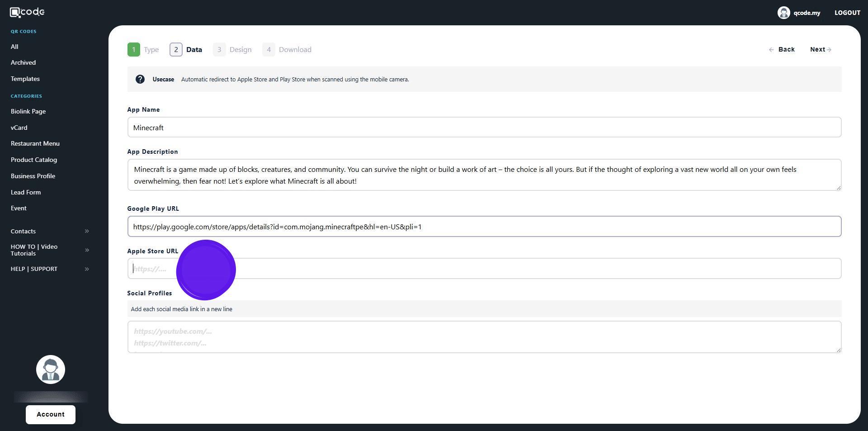The width and height of the screenshot is (868, 431).
Task: Click the Back button
Action: click(x=782, y=50)
